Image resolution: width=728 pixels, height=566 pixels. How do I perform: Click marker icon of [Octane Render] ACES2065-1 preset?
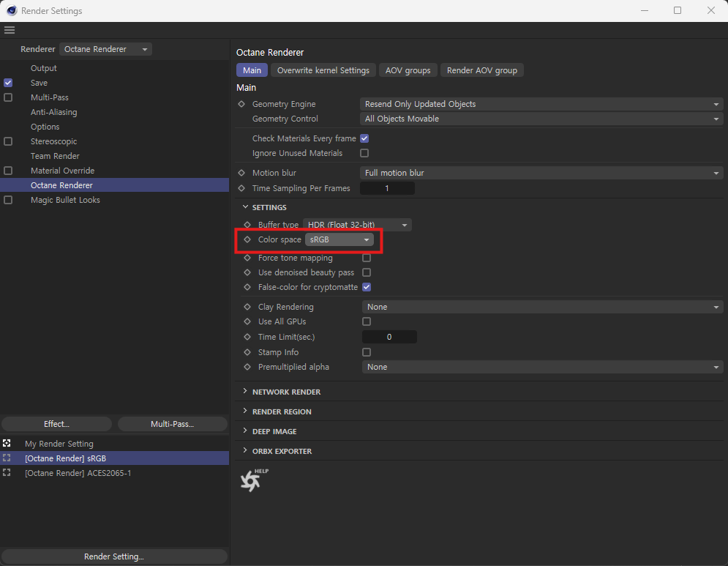(x=7, y=472)
